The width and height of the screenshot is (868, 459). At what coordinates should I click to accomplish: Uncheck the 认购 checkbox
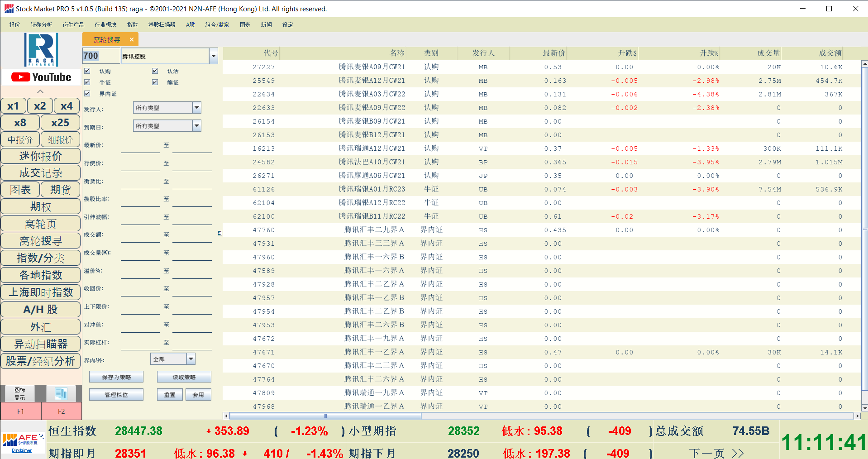click(x=87, y=71)
